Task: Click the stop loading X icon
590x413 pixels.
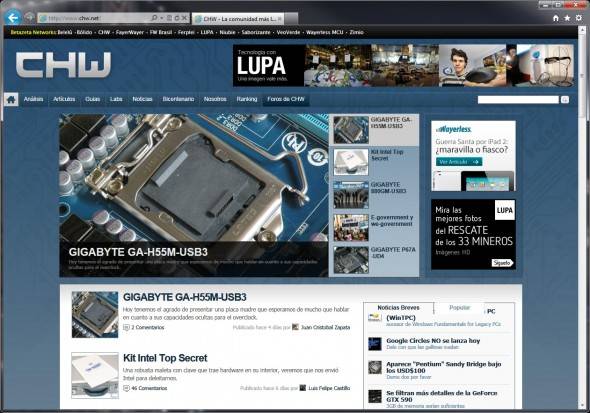Action: tap(184, 18)
